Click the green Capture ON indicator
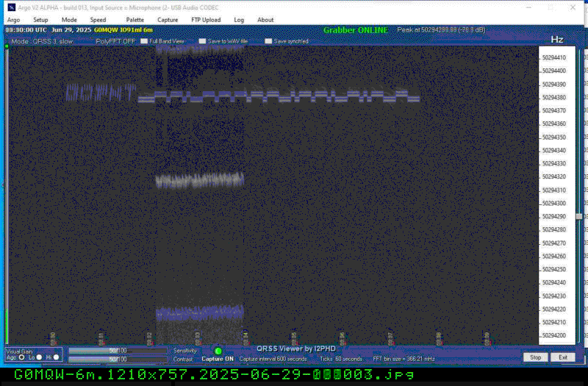588x386 pixels. 218,351
